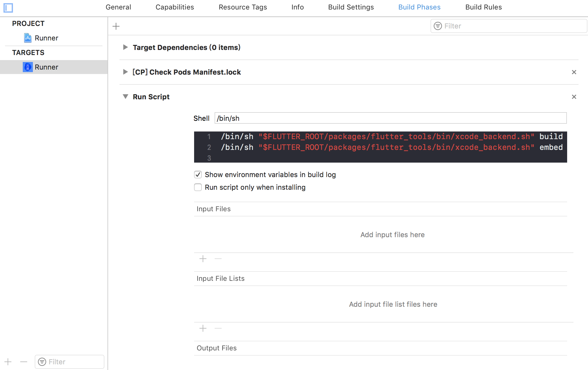
Task: Switch to the Build Rules tab
Action: [483, 7]
